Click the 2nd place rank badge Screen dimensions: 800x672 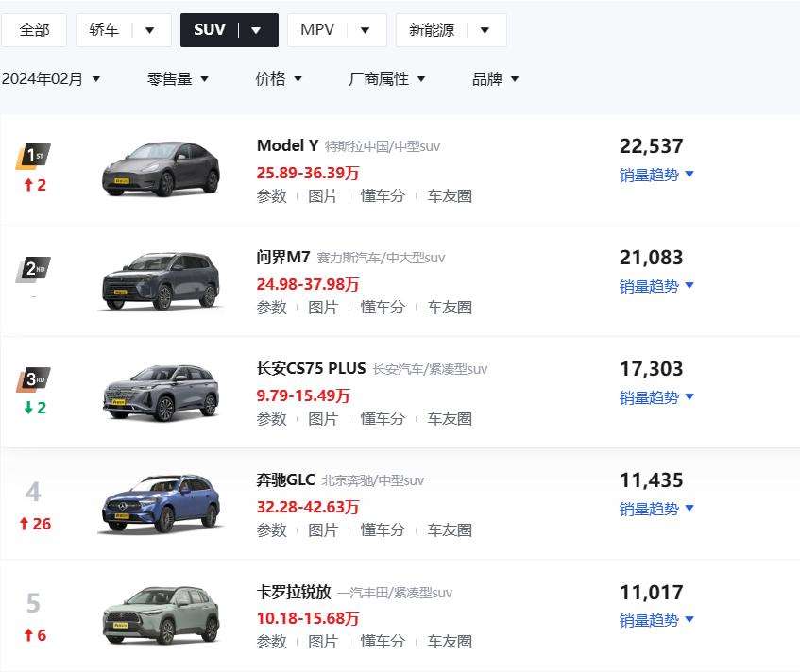pos(33,269)
